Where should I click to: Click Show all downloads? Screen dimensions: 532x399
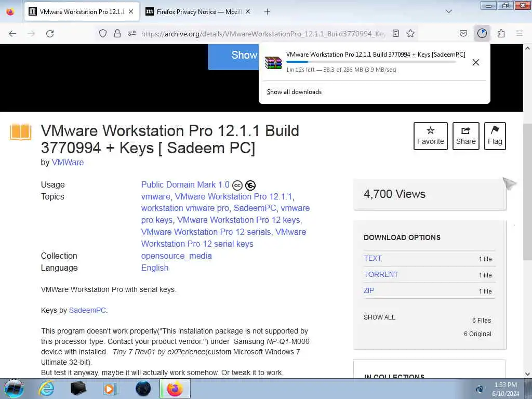point(294,92)
